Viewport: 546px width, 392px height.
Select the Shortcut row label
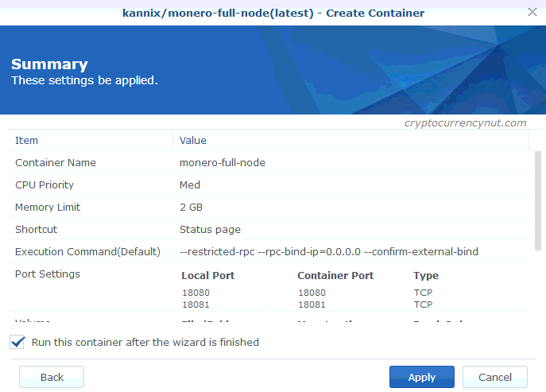click(x=37, y=230)
